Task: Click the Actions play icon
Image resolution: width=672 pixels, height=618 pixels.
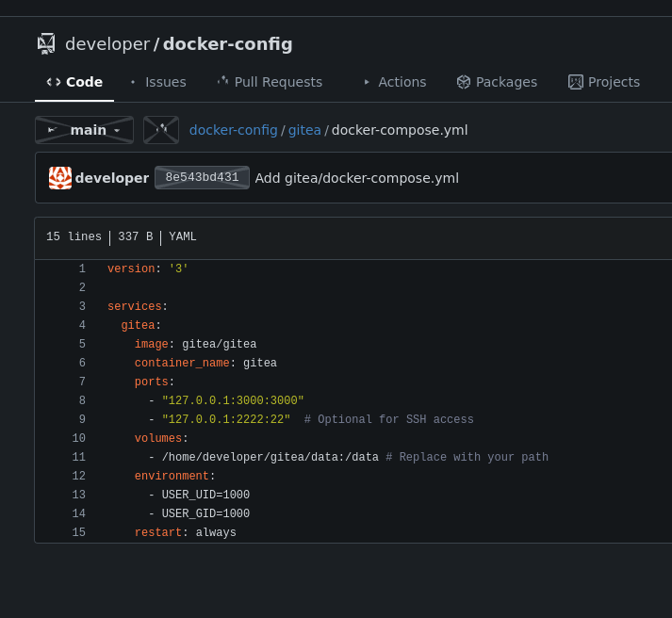Action: pyautogui.click(x=367, y=82)
